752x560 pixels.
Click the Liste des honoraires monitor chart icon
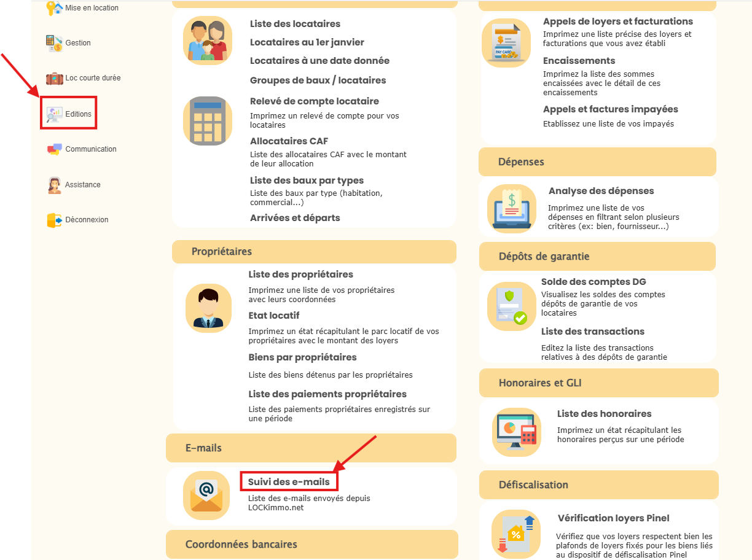(517, 432)
